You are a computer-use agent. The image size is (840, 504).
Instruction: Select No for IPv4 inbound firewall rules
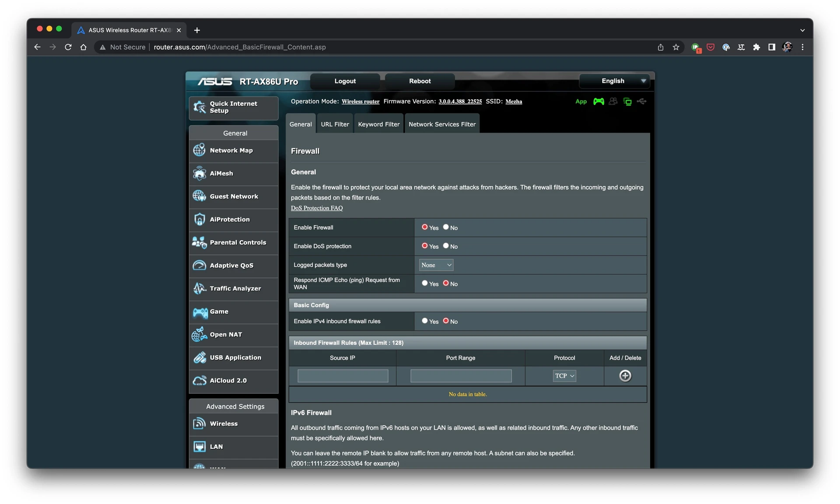click(x=446, y=321)
